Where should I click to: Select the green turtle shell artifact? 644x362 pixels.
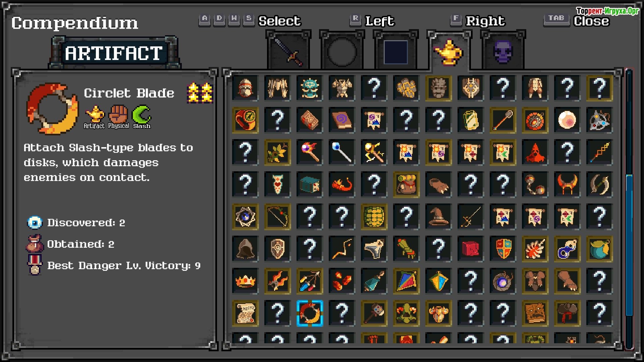[x=374, y=217]
